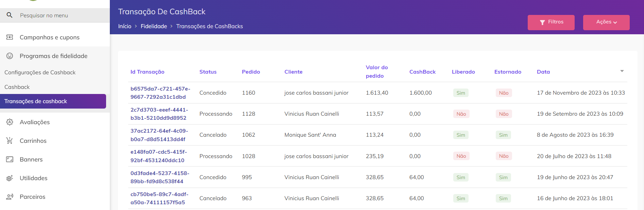The image size is (644, 210).
Task: Click the funnel icon on Filtros button
Action: point(542,22)
